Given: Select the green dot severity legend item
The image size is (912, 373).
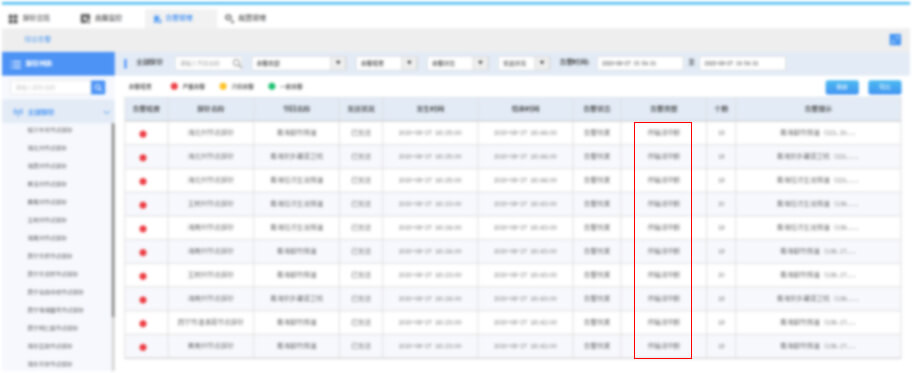Looking at the screenshot, I should (x=285, y=87).
